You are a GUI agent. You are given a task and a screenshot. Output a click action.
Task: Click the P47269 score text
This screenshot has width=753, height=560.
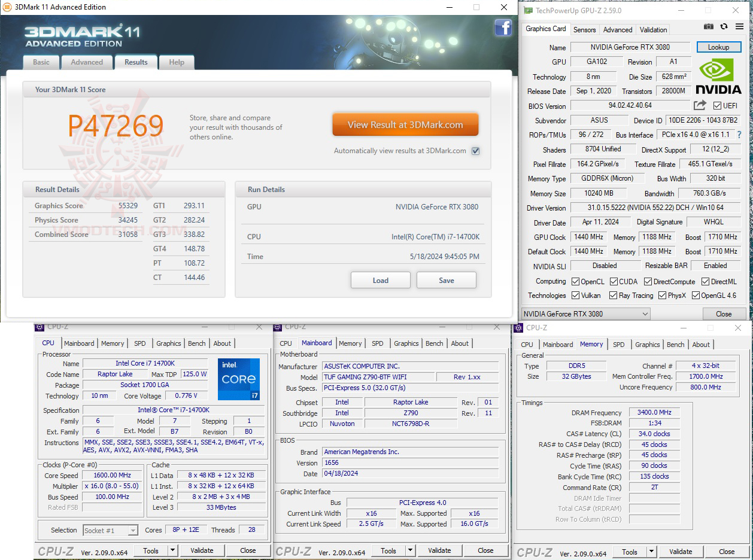pyautogui.click(x=116, y=126)
